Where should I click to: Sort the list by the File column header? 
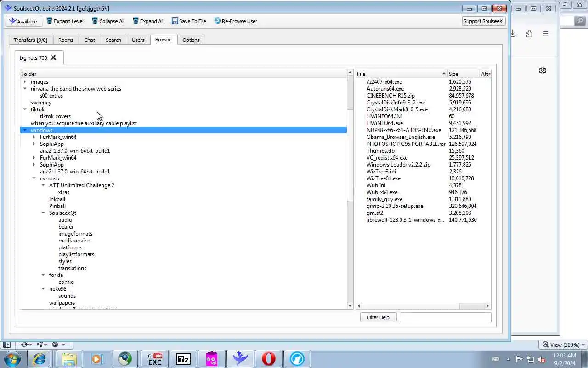pos(401,74)
